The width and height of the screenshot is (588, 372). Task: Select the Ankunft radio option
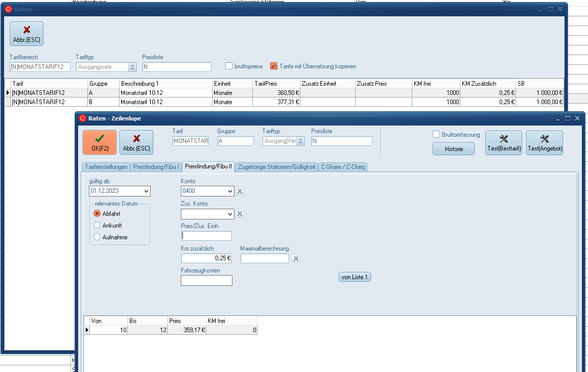click(x=97, y=225)
